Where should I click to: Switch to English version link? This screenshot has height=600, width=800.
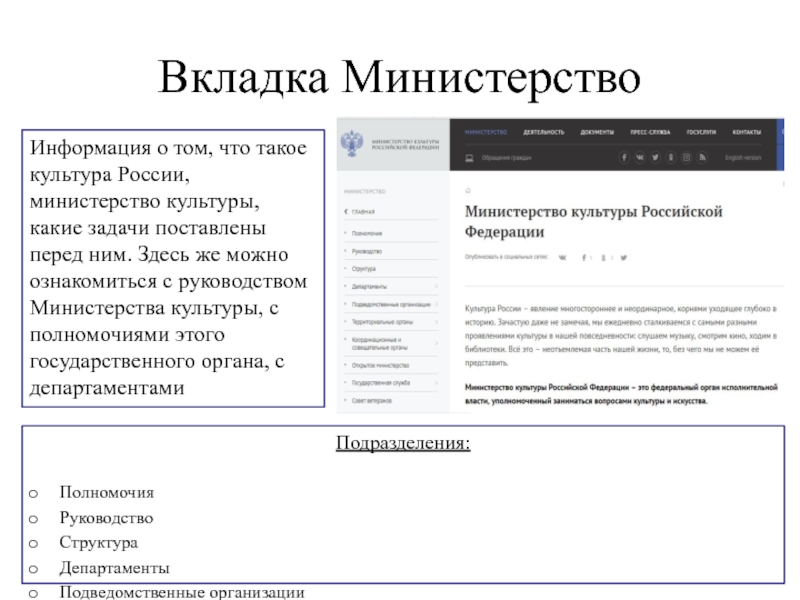pos(743,158)
